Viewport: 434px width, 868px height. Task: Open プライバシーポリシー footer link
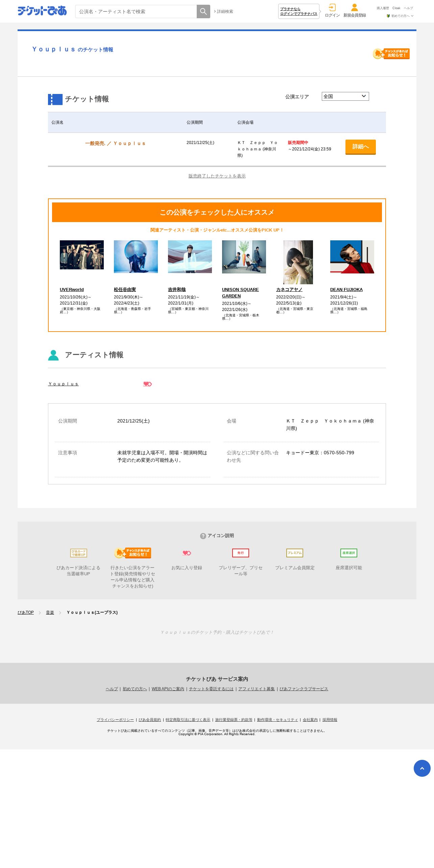[115, 720]
